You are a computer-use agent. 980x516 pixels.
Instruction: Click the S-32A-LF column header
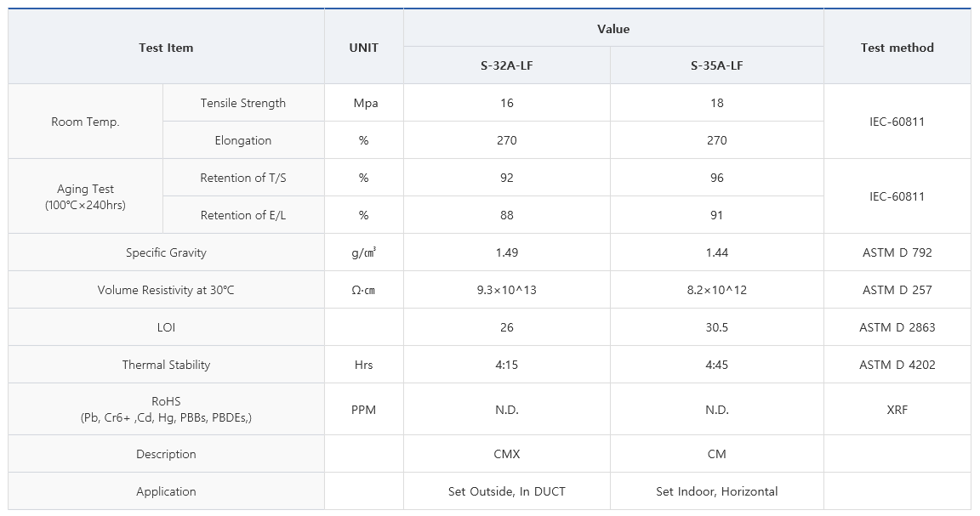pyautogui.click(x=507, y=65)
